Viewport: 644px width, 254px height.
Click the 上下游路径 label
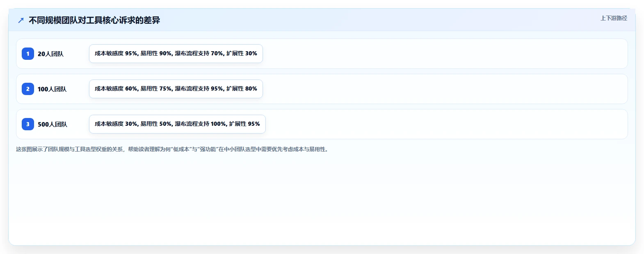[614, 18]
